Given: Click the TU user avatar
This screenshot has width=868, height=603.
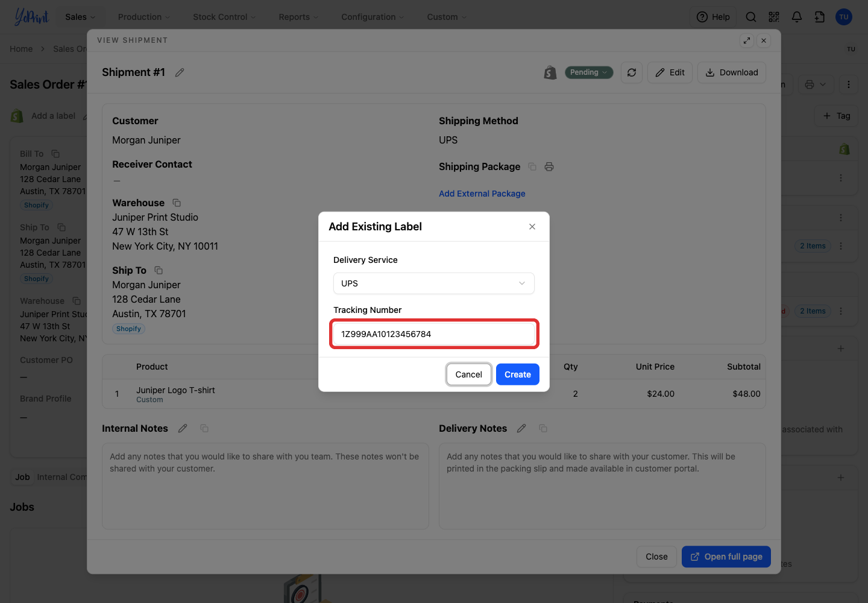Looking at the screenshot, I should click(844, 17).
